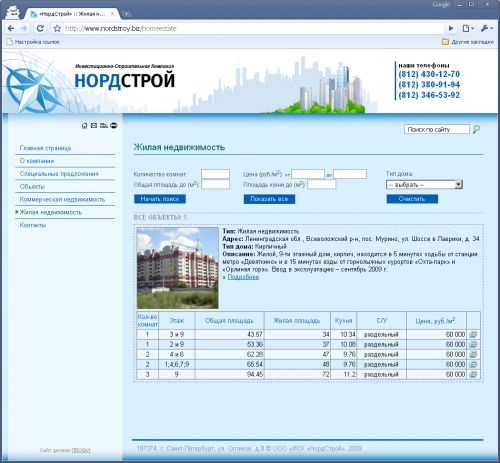500x463 pixels.
Task: Click the Начать поиск button
Action: point(160,199)
